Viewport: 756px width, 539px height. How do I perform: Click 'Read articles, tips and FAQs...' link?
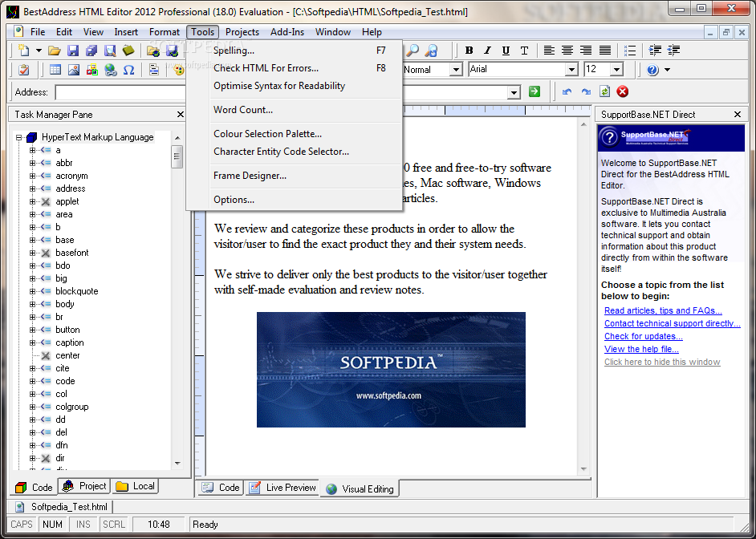point(663,310)
